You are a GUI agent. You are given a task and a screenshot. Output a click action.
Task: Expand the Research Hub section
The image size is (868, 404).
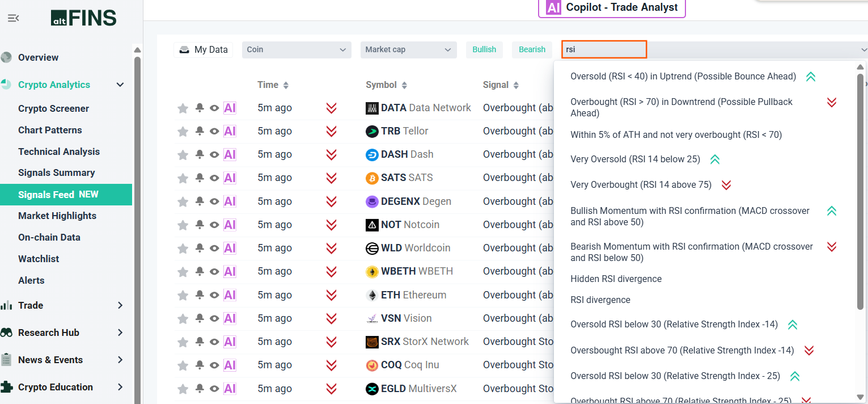[x=120, y=333]
